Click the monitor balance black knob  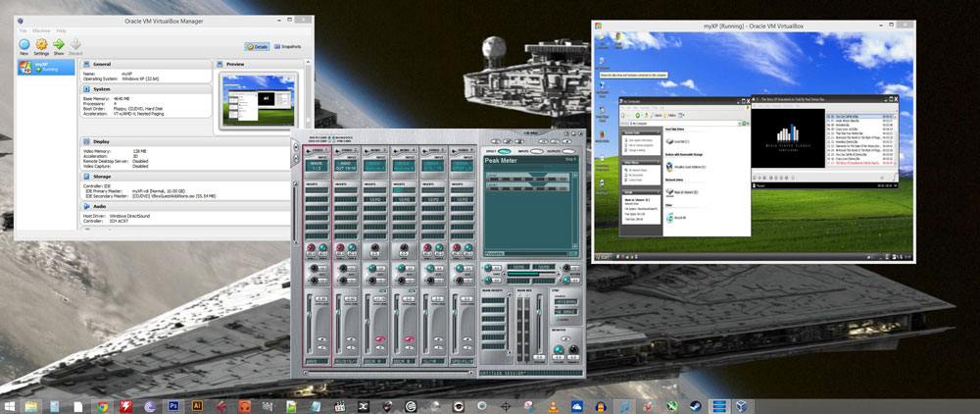(x=573, y=349)
